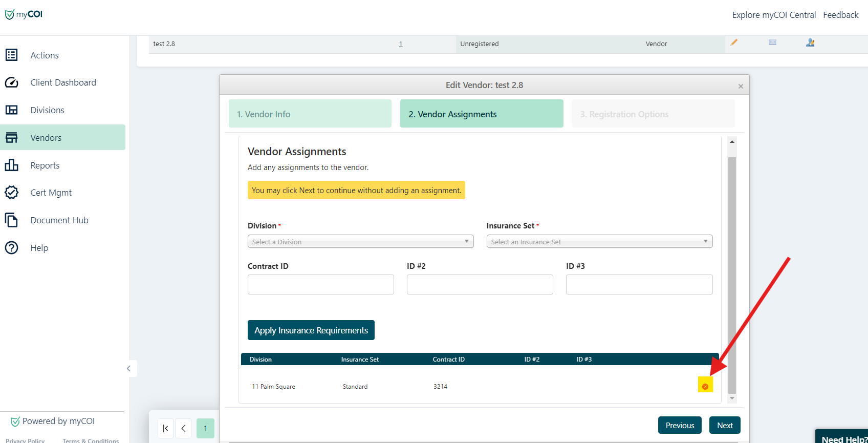Click the Next button
Viewport: 868px width, 443px height.
coord(725,425)
